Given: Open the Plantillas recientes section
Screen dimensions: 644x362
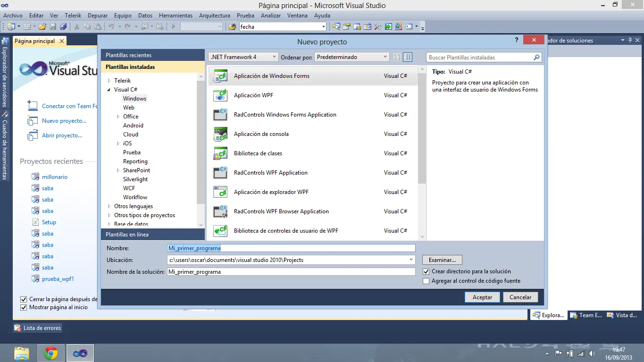Looking at the screenshot, I should click(153, 55).
